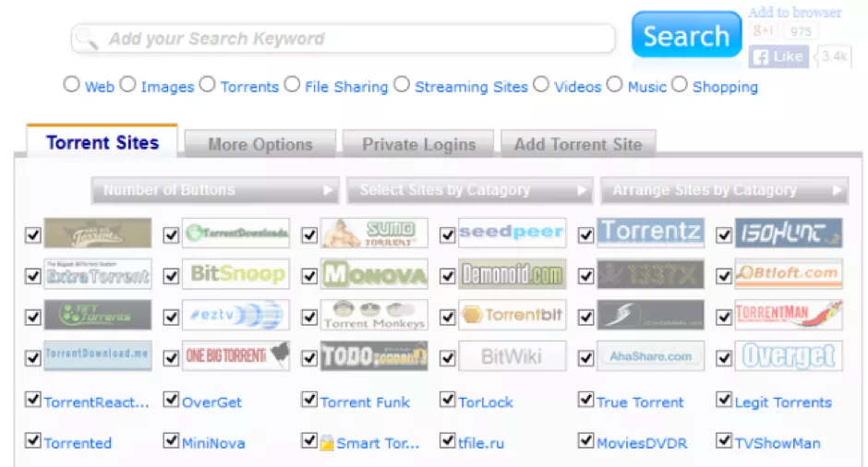Open the isoHunt site logo
Viewport: 868px width, 467px height.
pyautogui.click(x=789, y=233)
